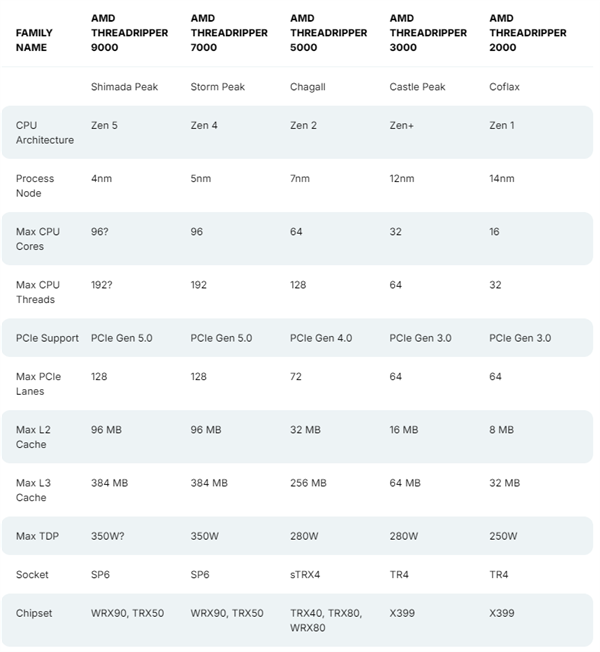Select the Chagall codename cell

[307, 87]
